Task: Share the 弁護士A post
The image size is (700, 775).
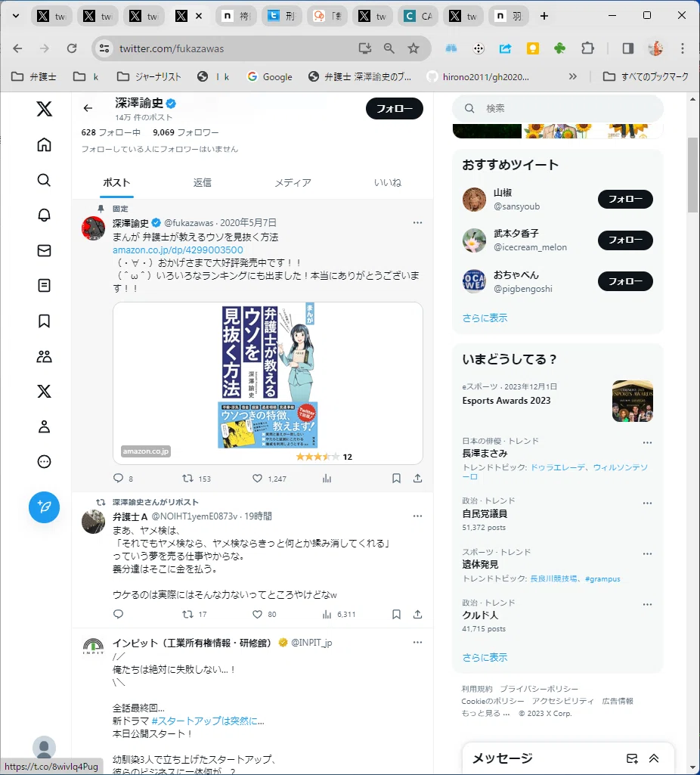Action: (x=417, y=615)
